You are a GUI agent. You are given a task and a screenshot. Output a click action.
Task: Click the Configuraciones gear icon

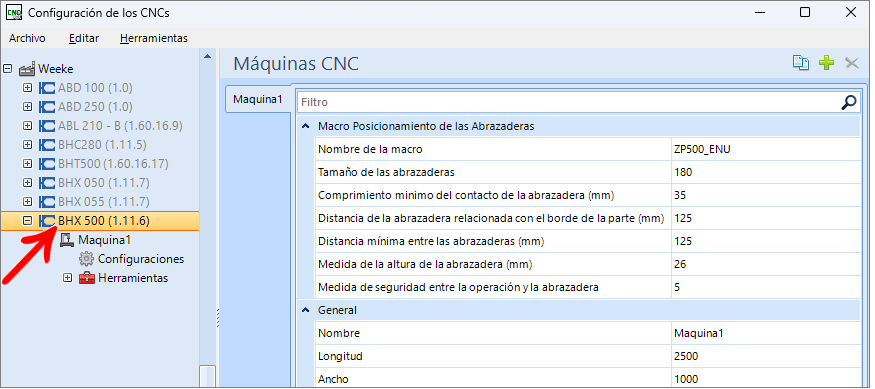point(86,259)
